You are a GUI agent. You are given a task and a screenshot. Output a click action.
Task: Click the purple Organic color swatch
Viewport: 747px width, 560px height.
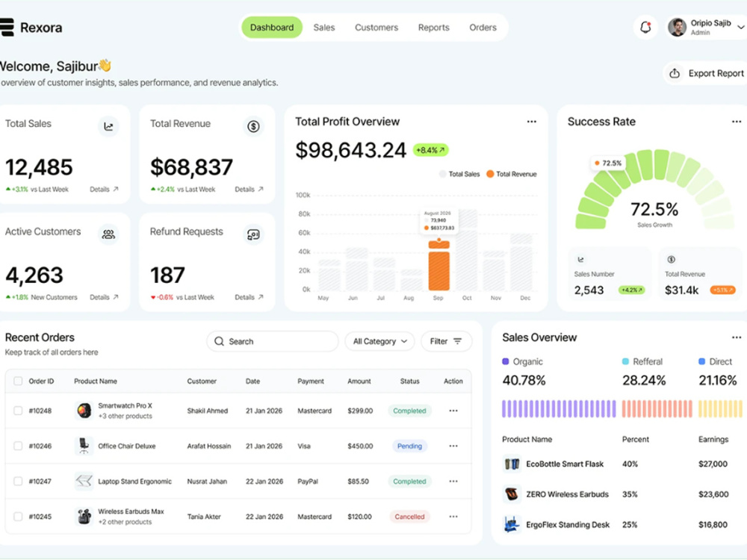(x=506, y=361)
